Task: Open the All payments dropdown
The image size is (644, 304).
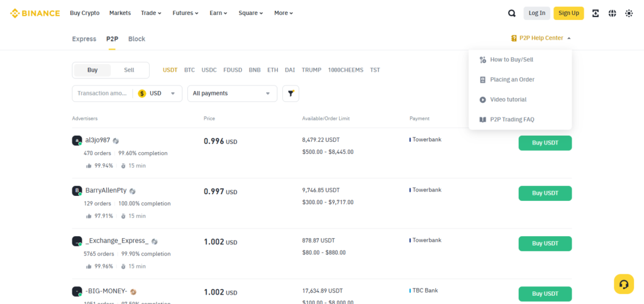Action: coord(232,93)
